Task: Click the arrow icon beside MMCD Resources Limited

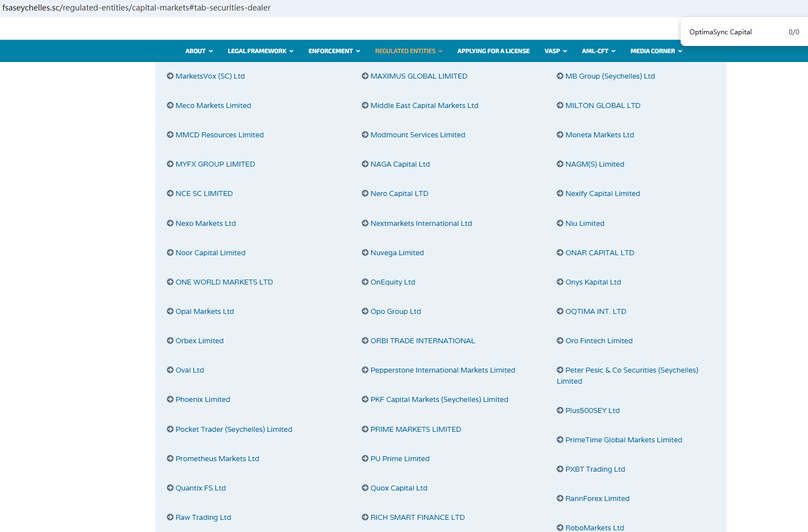Action: point(170,135)
